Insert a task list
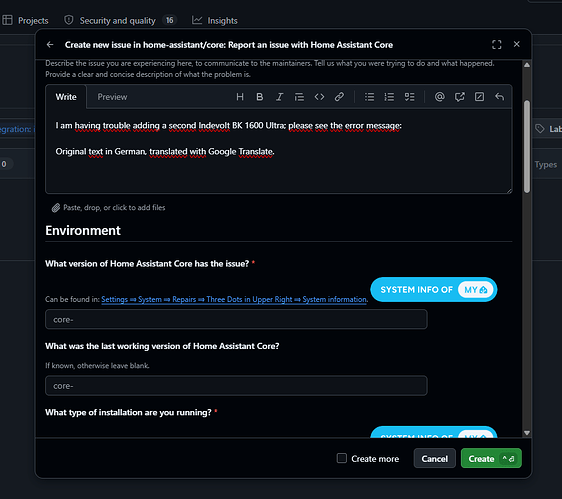The height and width of the screenshot is (499, 562). coord(409,97)
